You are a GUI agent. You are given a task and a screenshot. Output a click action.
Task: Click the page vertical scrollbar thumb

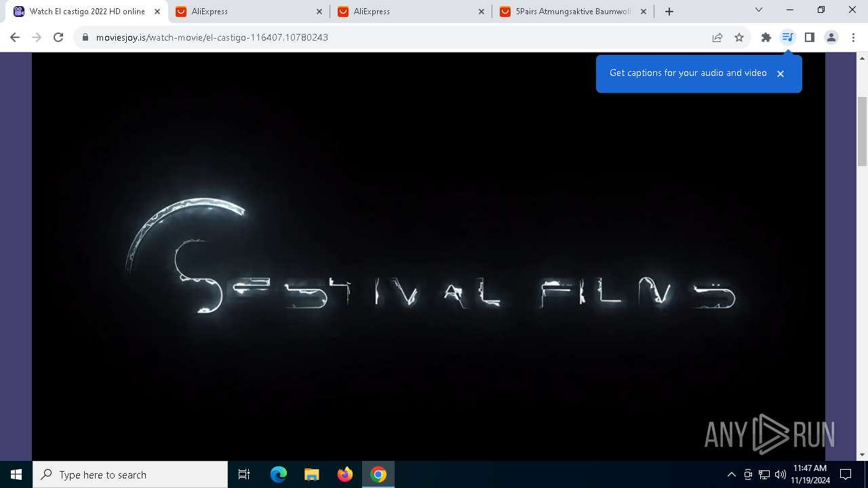pyautogui.click(x=863, y=131)
